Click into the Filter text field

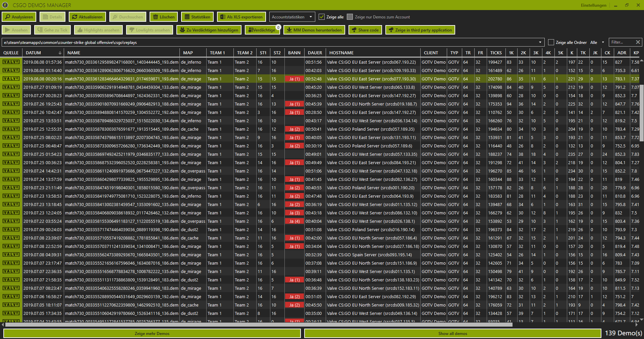coord(621,42)
